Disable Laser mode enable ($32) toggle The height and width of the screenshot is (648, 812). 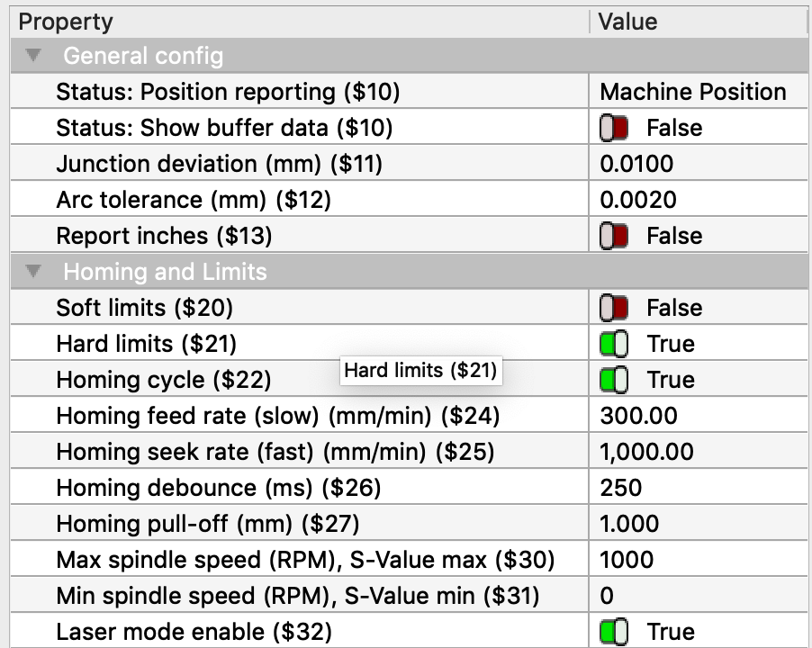coord(614,632)
